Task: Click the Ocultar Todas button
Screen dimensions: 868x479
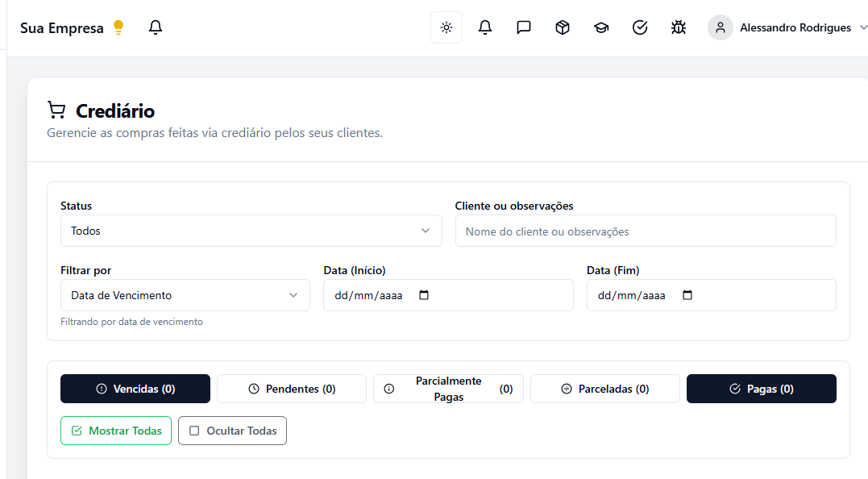Action: click(232, 430)
